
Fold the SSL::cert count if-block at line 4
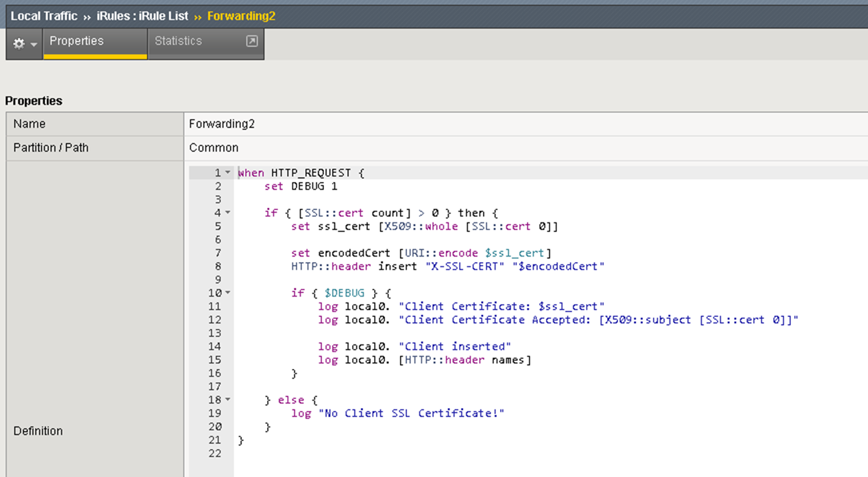(228, 213)
